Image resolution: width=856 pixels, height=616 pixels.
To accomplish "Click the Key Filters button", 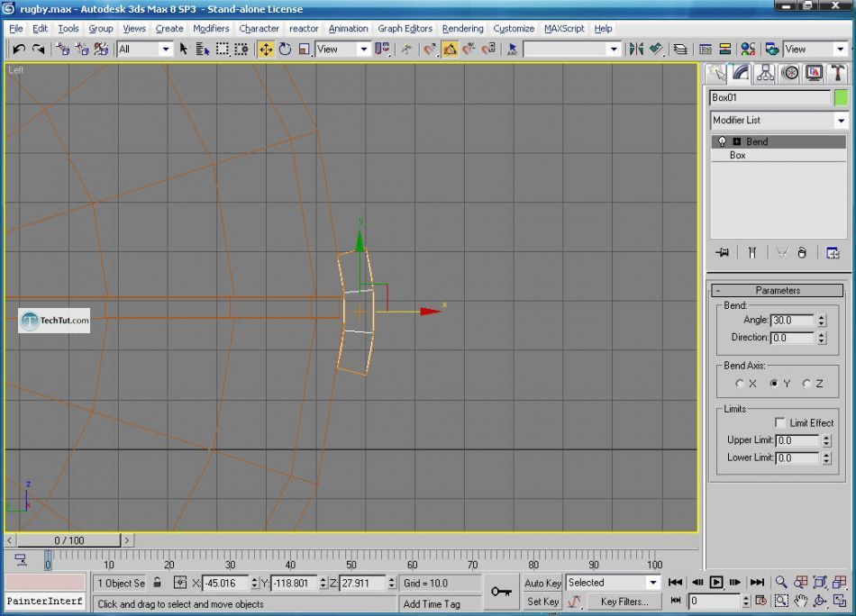I will click(x=624, y=602).
